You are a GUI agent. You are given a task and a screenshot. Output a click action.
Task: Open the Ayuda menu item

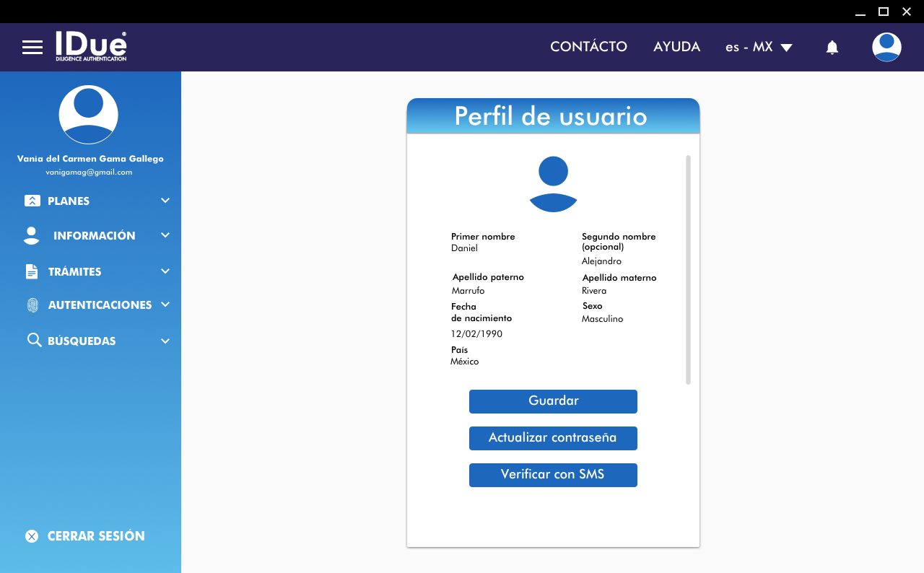[676, 47]
